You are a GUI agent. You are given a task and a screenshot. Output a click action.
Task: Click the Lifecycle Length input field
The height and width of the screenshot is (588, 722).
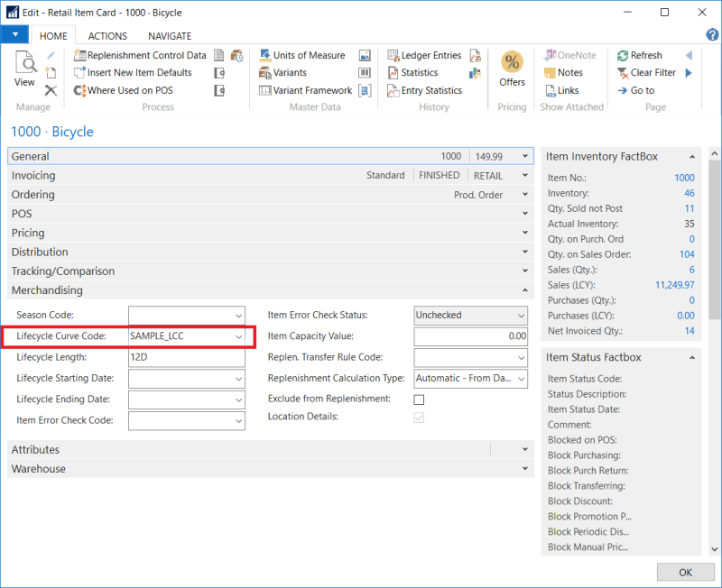point(187,357)
